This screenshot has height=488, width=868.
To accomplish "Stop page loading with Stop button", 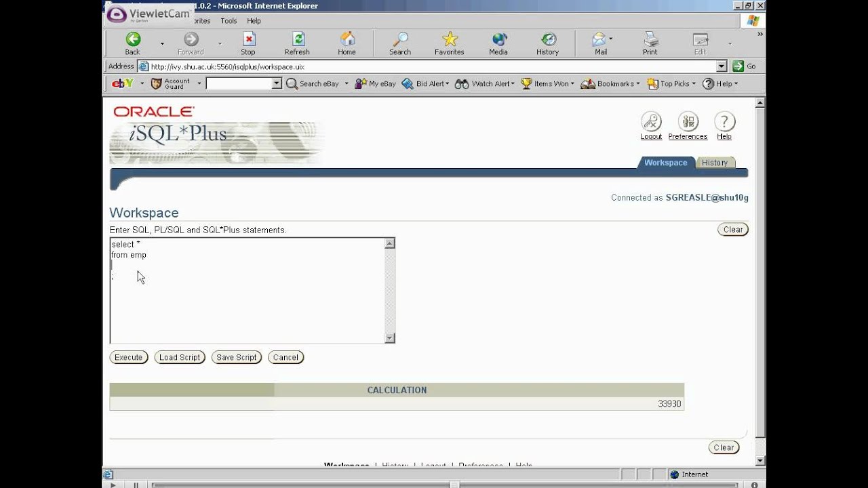I will coord(248,43).
